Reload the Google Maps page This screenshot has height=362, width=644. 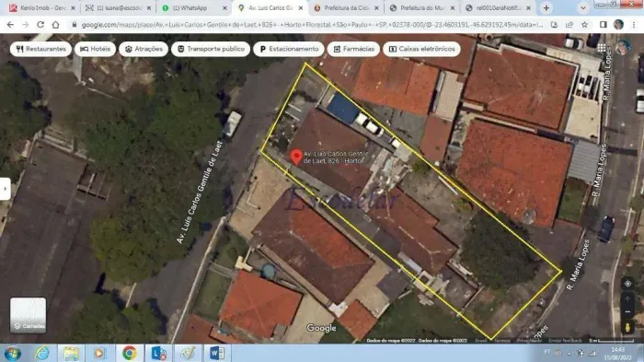[40, 25]
